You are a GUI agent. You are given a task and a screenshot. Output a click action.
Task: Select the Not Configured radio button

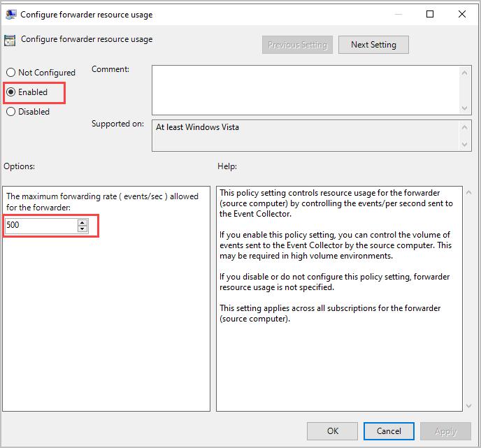point(10,73)
